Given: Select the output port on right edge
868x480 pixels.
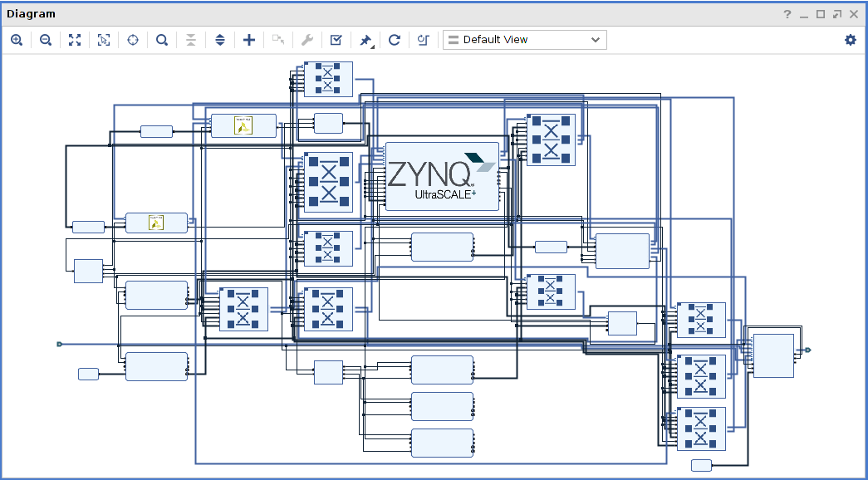Looking at the screenshot, I should pos(808,350).
